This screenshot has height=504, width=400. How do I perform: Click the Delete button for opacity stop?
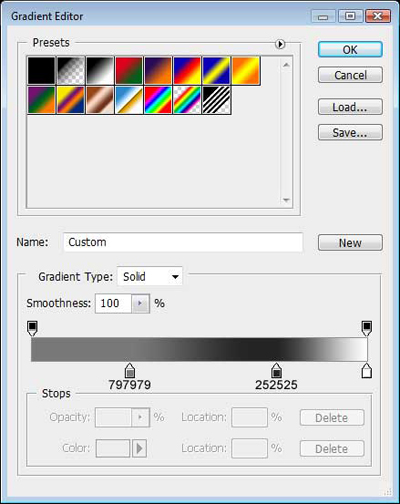(x=332, y=418)
